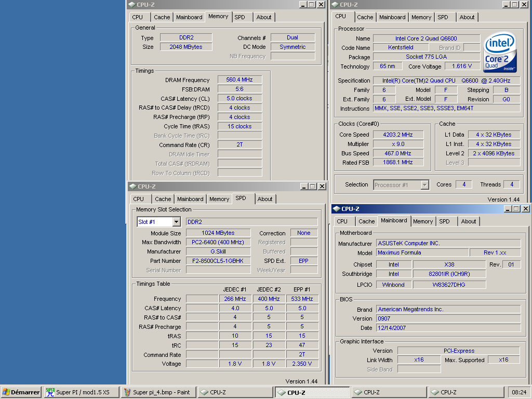Close the SPD CPU-Z window
The width and height of the screenshot is (532, 399).
(322, 187)
